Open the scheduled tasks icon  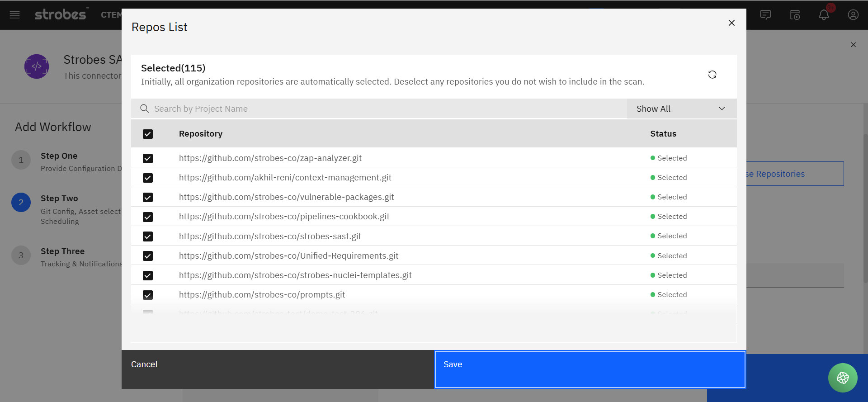click(795, 15)
